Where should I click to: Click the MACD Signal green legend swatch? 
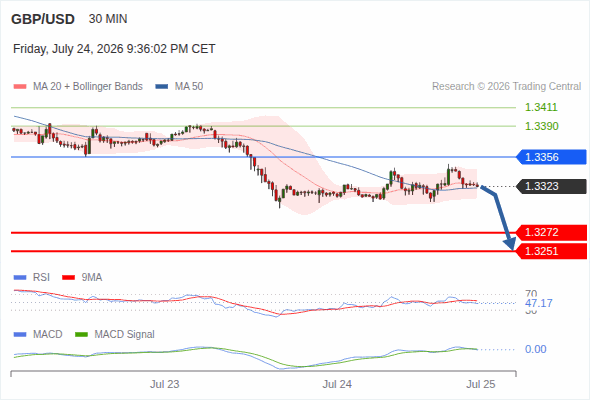tap(81, 335)
